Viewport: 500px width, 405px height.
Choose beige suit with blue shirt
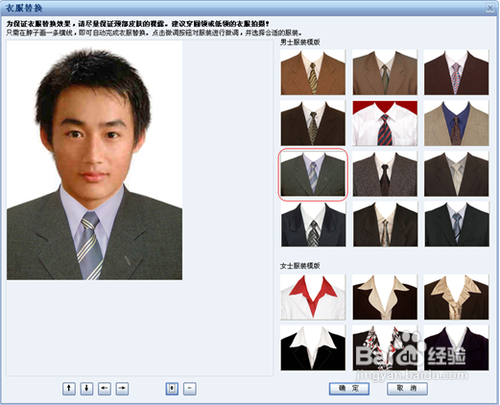point(456,123)
